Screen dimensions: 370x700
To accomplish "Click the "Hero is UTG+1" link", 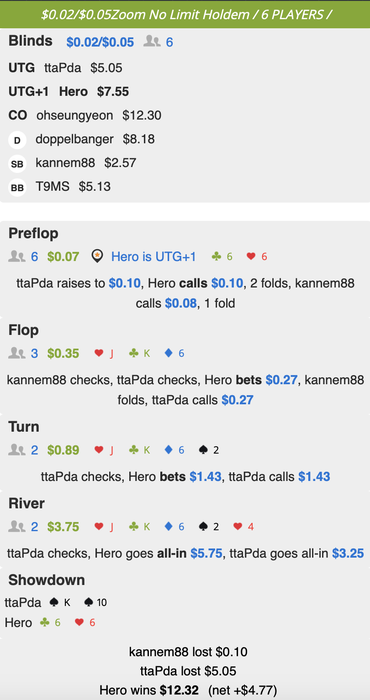I will 154,257.
